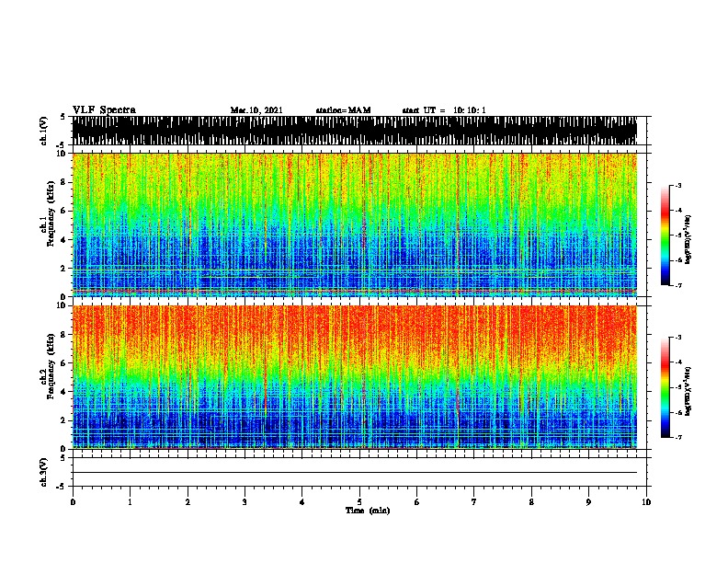Click the "station=MAM" header label
This screenshot has width=728, height=563.
[x=343, y=110]
